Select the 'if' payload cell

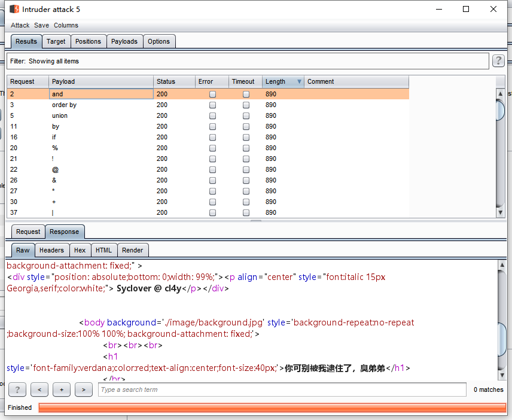(101, 137)
